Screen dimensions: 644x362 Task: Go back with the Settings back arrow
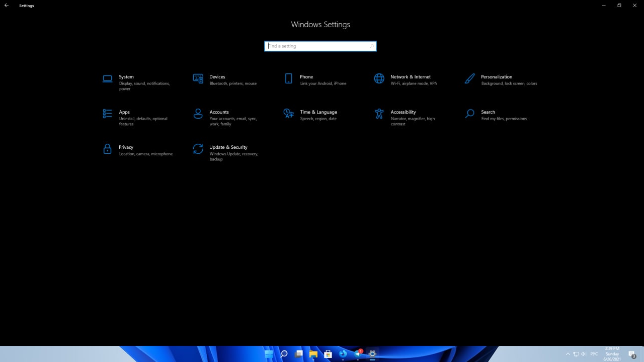click(x=7, y=6)
